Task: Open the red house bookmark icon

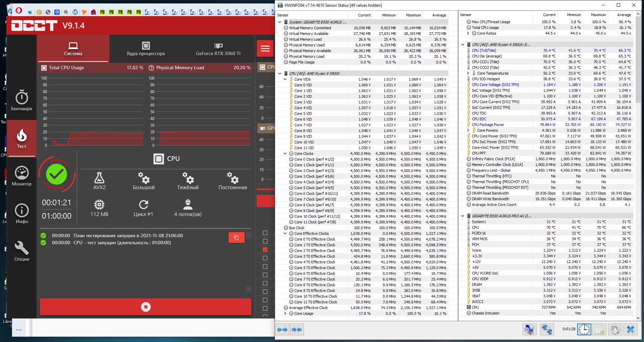Action: click(93, 12)
